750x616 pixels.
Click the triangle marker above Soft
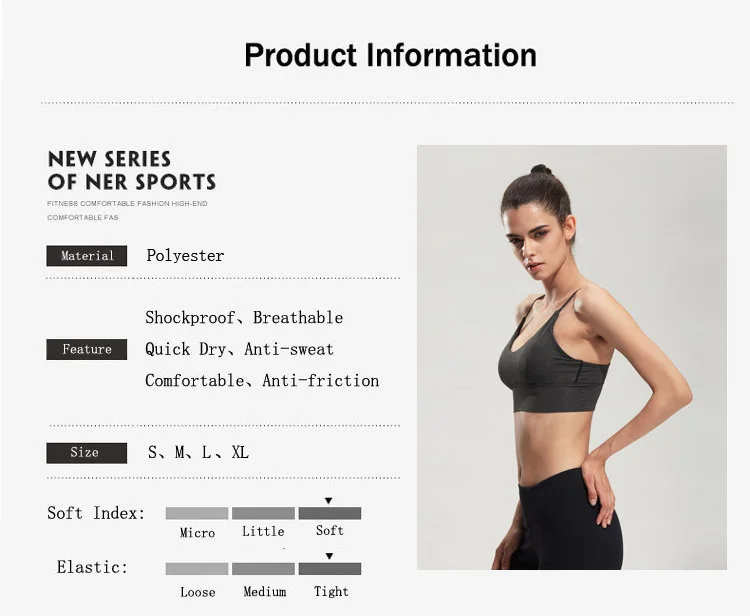click(x=328, y=501)
